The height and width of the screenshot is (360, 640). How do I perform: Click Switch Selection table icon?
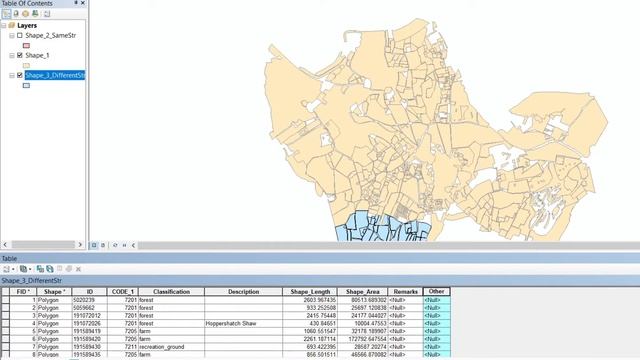click(x=50, y=269)
